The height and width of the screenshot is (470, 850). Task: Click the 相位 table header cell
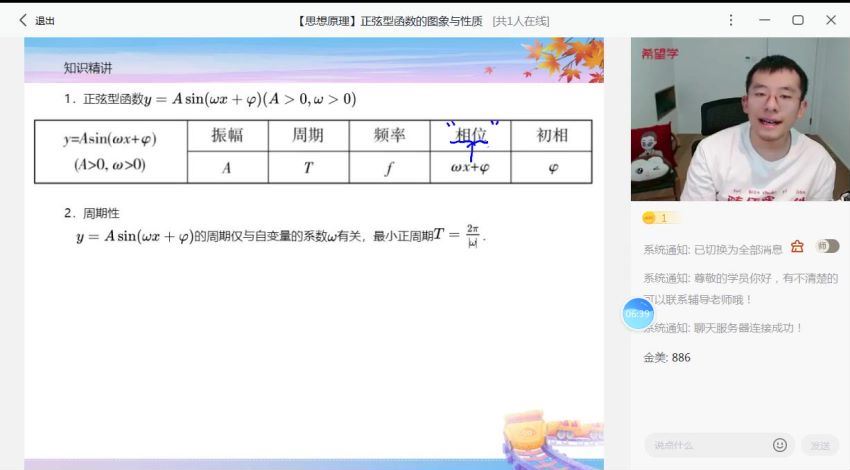pyautogui.click(x=470, y=135)
